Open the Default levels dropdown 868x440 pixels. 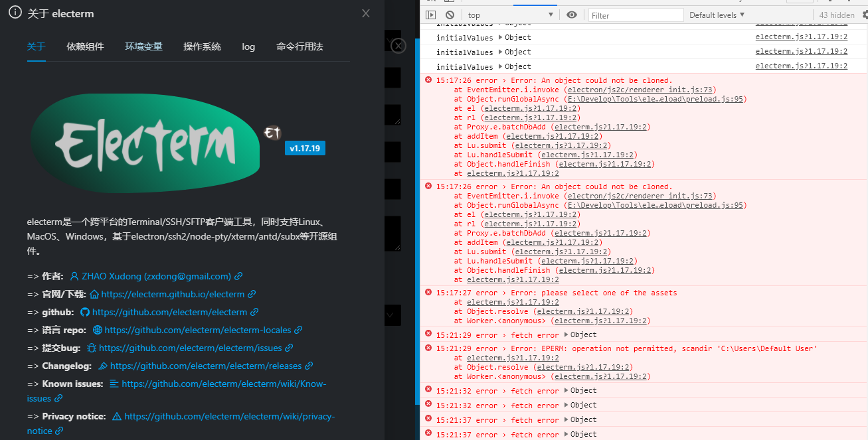[717, 15]
